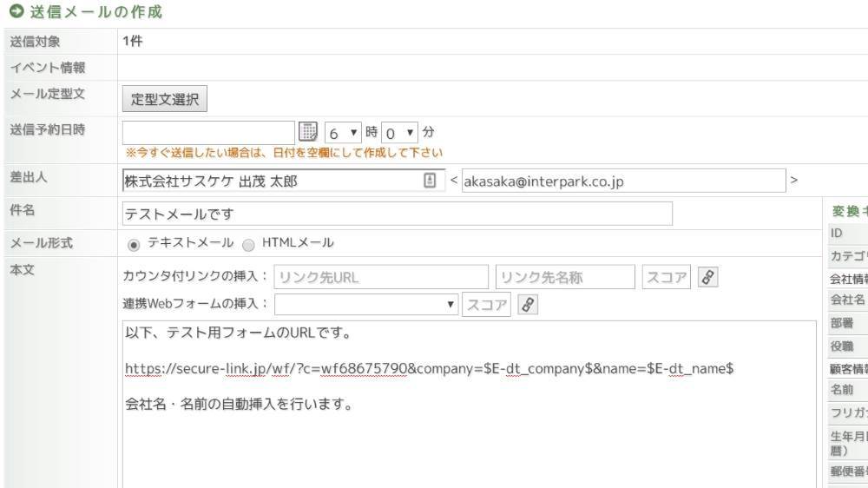Click the 送信対象 row label
The height and width of the screenshot is (488, 868).
click(x=35, y=41)
